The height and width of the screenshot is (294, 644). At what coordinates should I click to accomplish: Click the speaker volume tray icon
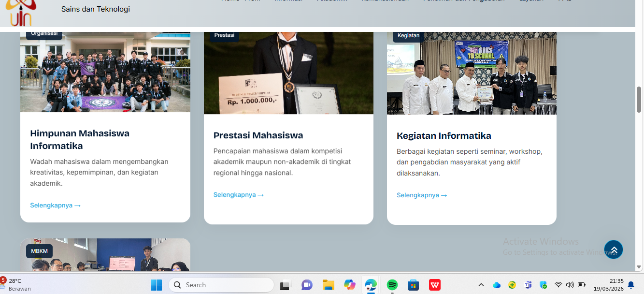pyautogui.click(x=570, y=285)
